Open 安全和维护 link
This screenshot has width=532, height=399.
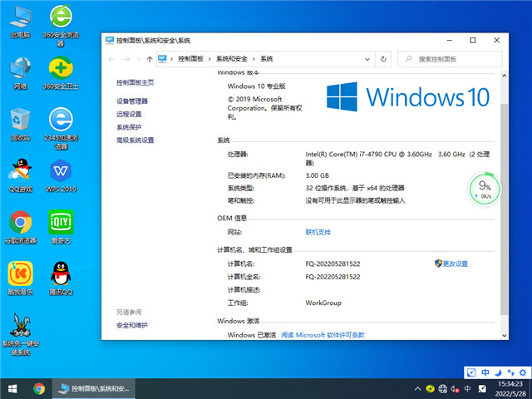[132, 325]
